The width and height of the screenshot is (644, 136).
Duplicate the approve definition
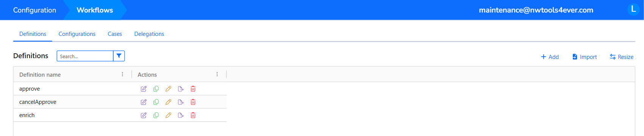(x=156, y=89)
